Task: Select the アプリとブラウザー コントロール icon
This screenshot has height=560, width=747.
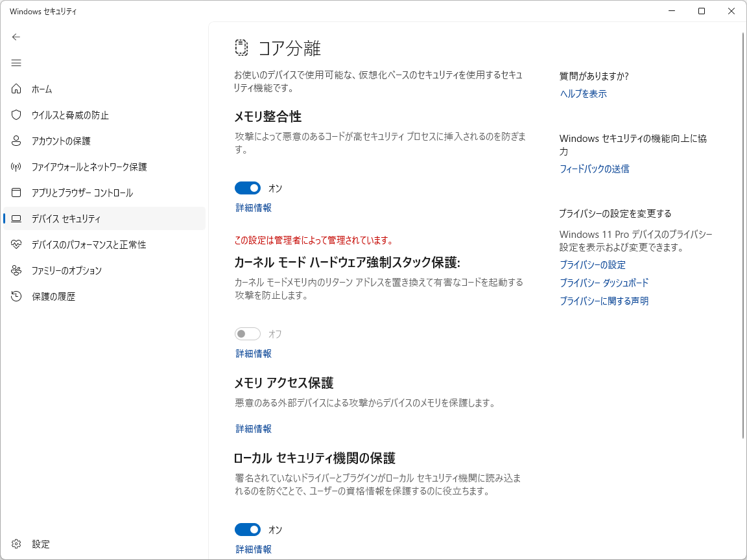Action: [16, 192]
